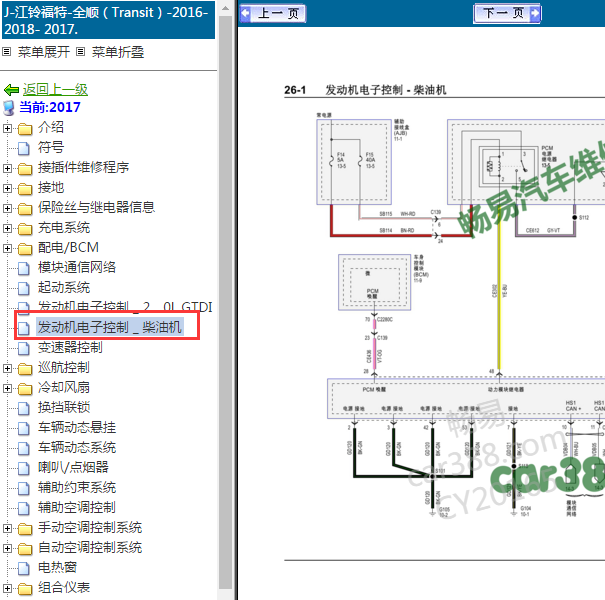Click the 电热窗 document icon
The width and height of the screenshot is (605, 600).
point(24,568)
